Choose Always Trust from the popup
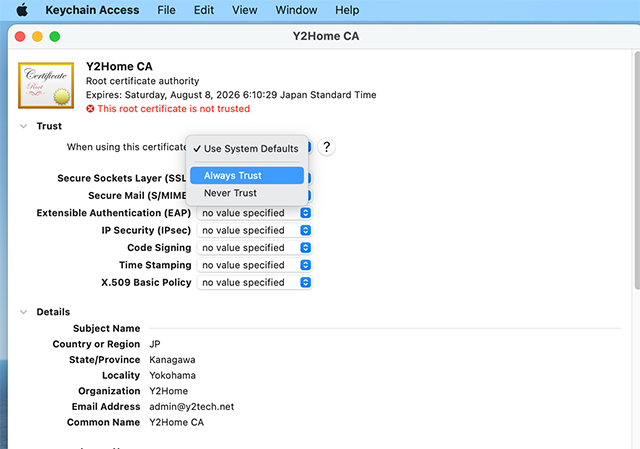The image size is (640, 449). coord(247,176)
